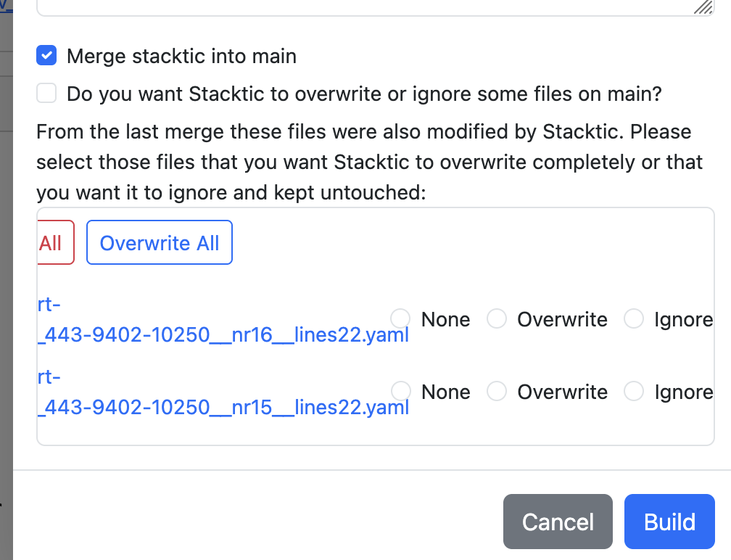731x560 pixels.
Task: Click the "Do you want Stacktic to overwrite" label
Action: [x=364, y=94]
